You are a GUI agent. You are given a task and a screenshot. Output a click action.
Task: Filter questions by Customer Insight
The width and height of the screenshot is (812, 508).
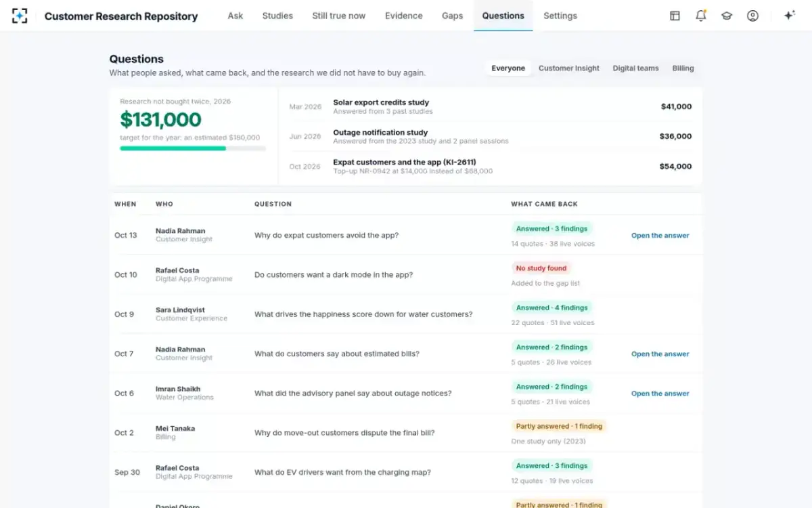[x=569, y=68]
